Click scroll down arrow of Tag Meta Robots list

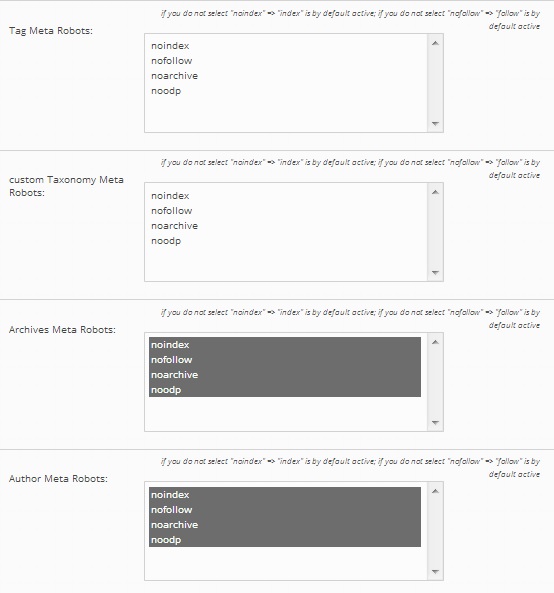435,124
